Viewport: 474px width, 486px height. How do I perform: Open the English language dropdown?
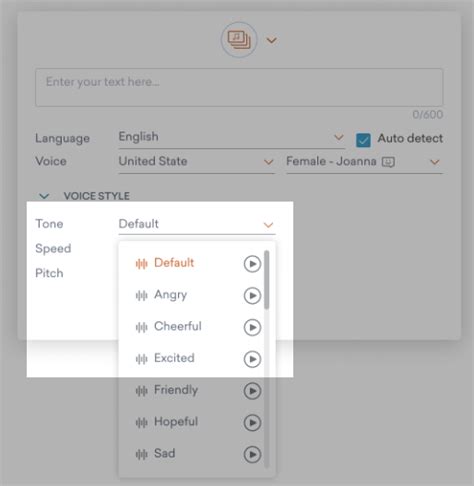tap(231, 137)
